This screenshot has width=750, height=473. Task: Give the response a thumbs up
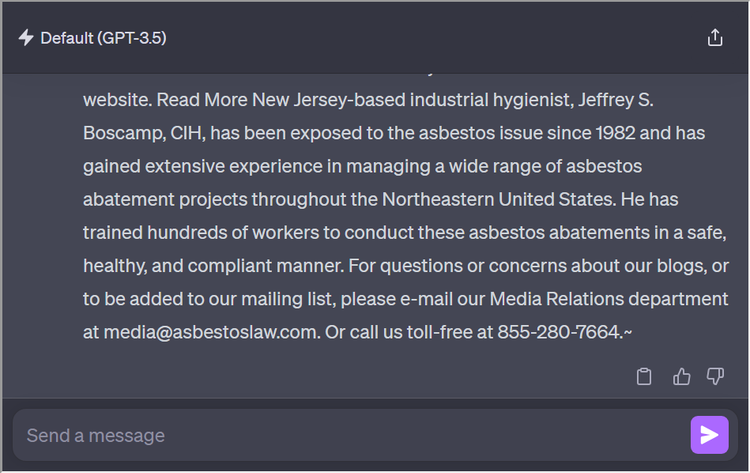(682, 377)
